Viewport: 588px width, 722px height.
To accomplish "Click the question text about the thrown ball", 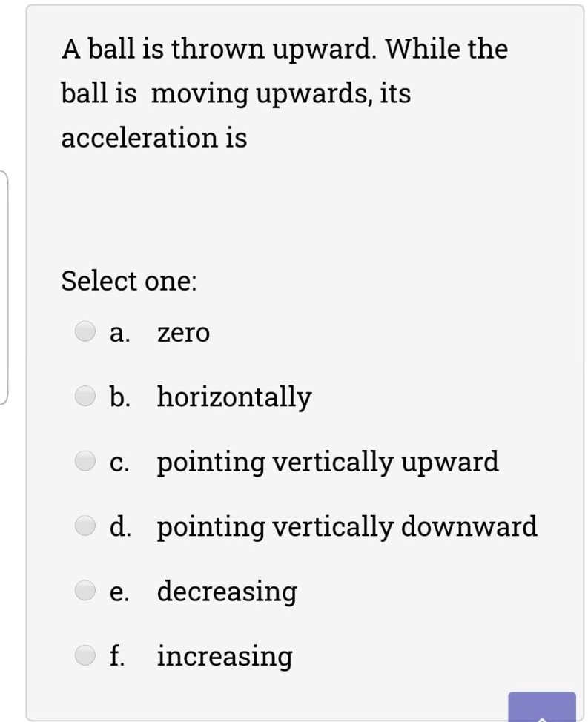I will (x=285, y=93).
